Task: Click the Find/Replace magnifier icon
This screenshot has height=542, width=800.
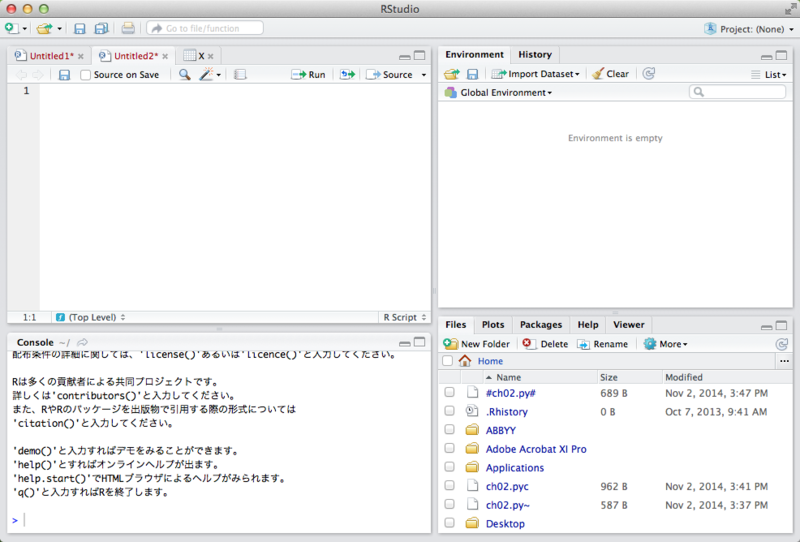Action: 185,75
